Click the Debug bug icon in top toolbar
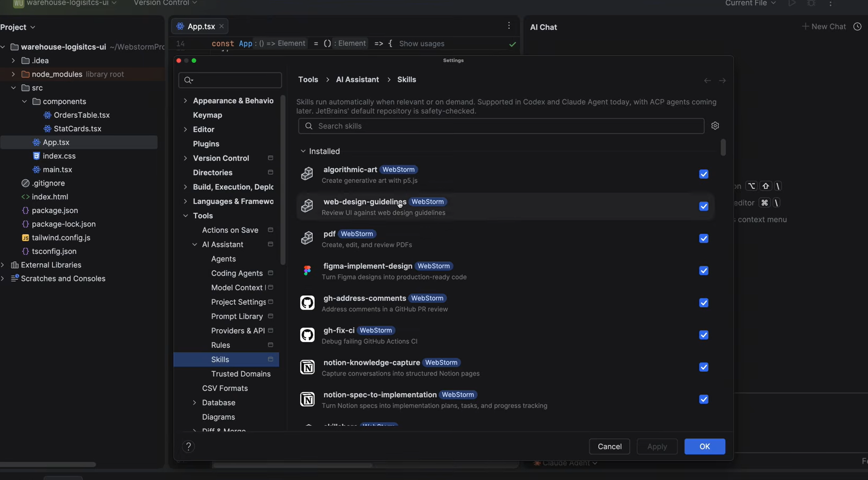 811,3
